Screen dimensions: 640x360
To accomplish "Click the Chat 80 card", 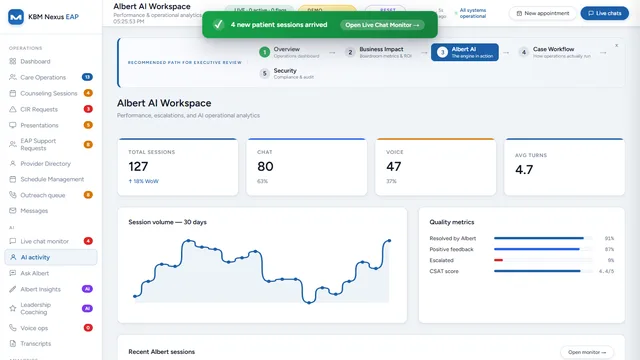I will pos(307,167).
